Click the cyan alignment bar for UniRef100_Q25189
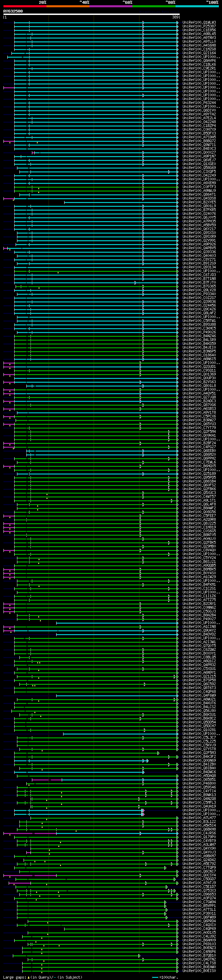 point(97,474)
